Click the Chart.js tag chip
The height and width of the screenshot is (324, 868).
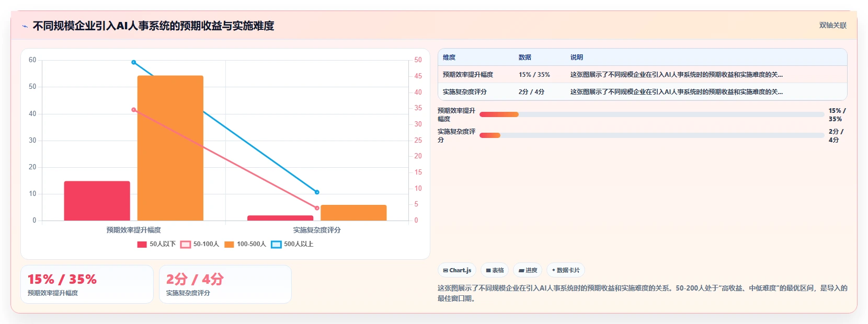pos(457,270)
